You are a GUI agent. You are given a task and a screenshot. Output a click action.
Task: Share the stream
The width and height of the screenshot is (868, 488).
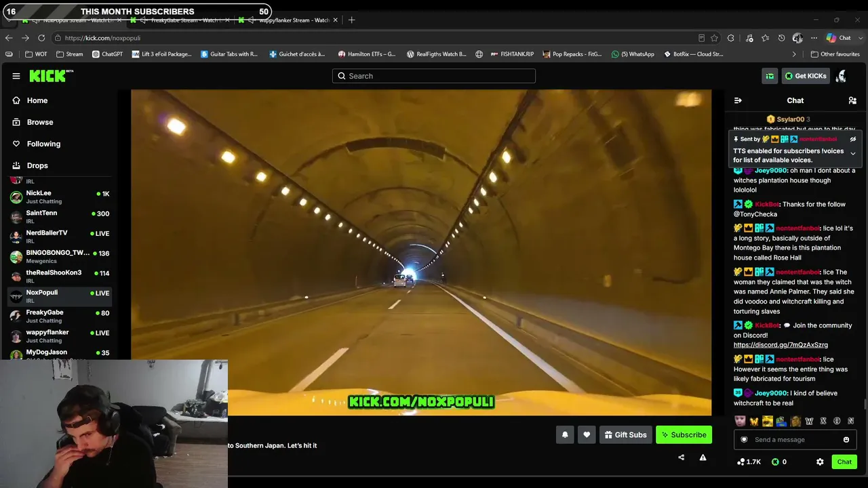pos(681,457)
